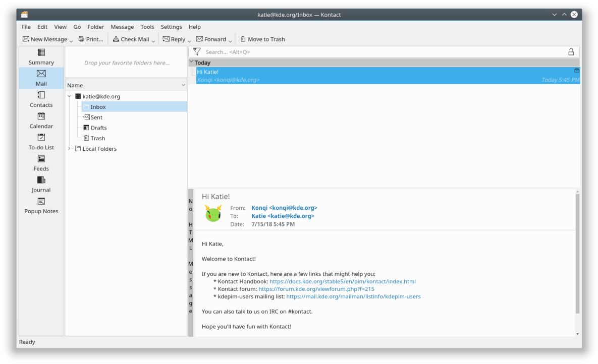Select the Drafts folder
This screenshot has height=364, width=598.
pos(134,128)
